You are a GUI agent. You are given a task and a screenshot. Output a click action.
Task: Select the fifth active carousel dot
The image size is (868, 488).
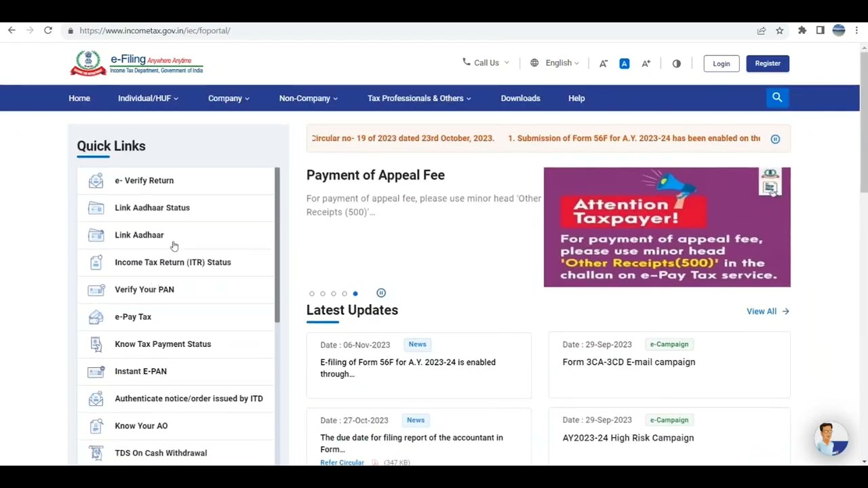[x=355, y=293]
